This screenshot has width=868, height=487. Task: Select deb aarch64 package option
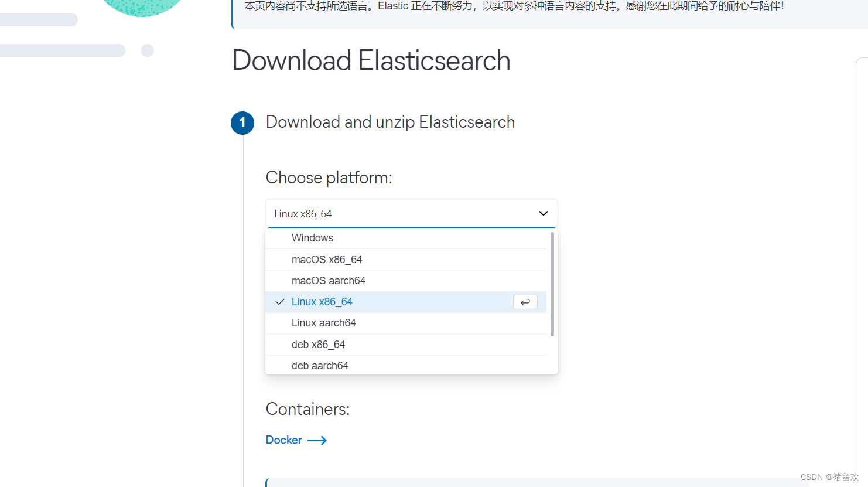coord(406,365)
